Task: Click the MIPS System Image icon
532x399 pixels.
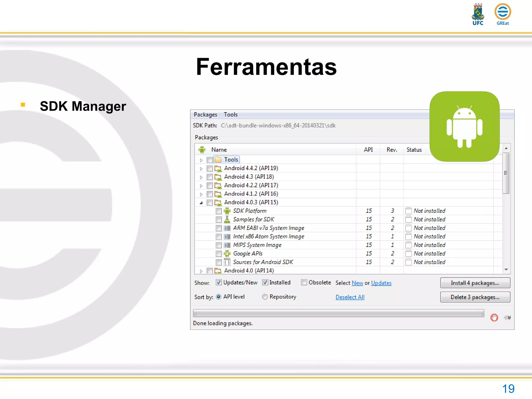Action: coord(227,245)
